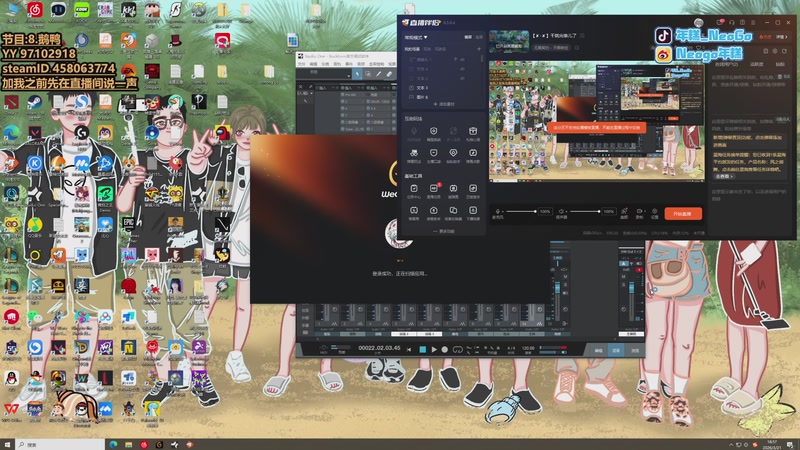Switch to 横屏 landscape orientation

[x=468, y=37]
